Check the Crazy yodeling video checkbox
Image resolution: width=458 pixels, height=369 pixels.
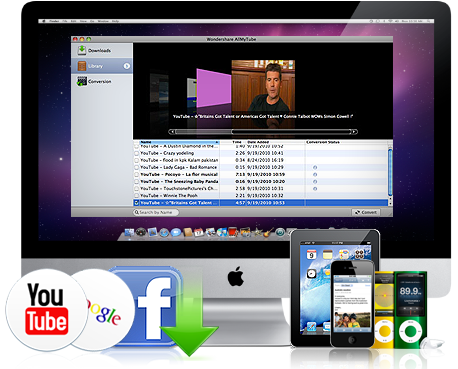pyautogui.click(x=136, y=153)
